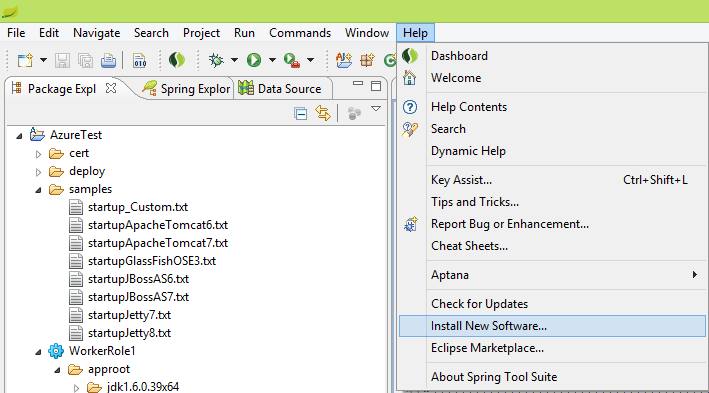Open Help Contents
Viewport: 709px width, 393px height.
pos(552,107)
